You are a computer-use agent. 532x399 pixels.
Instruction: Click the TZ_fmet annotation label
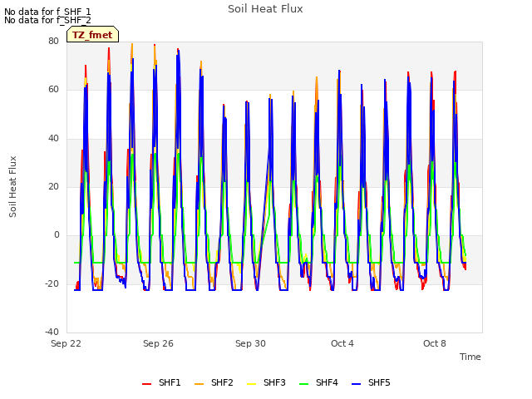pos(92,35)
